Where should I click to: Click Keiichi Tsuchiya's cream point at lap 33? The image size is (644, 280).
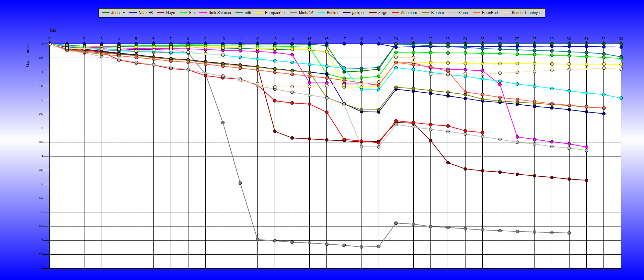click(621, 69)
